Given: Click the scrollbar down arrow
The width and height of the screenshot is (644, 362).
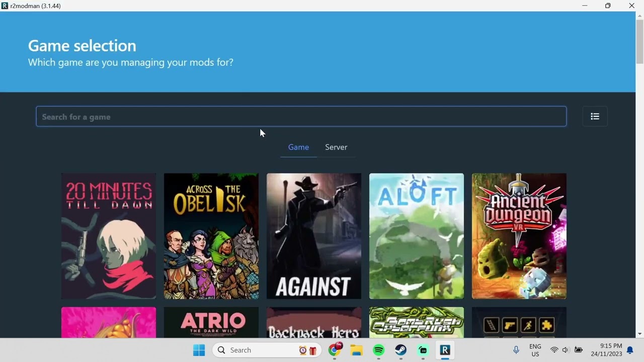Looking at the screenshot, I should point(640,334).
